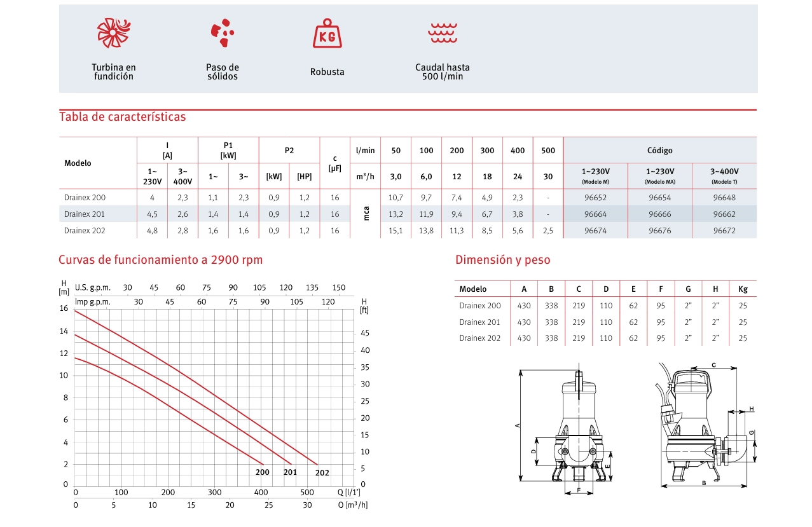The image size is (812, 527).
Task: Click the Drainex 202 row in characteristics table
Action: point(408,231)
